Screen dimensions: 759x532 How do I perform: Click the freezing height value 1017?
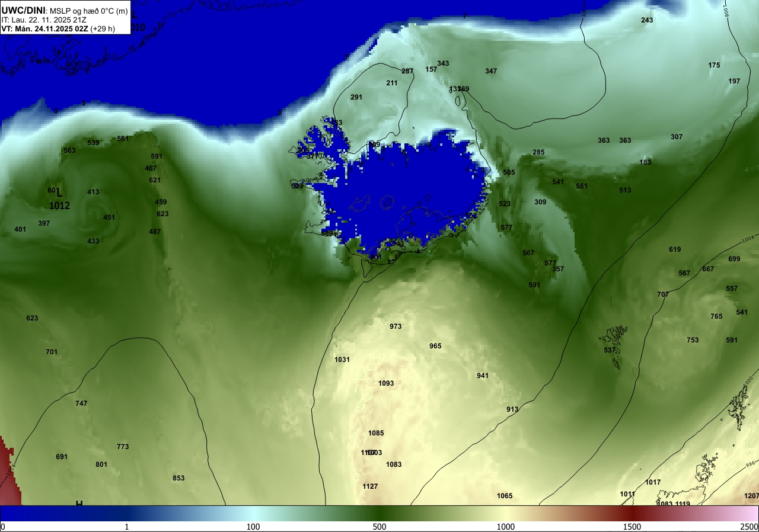pos(653,482)
